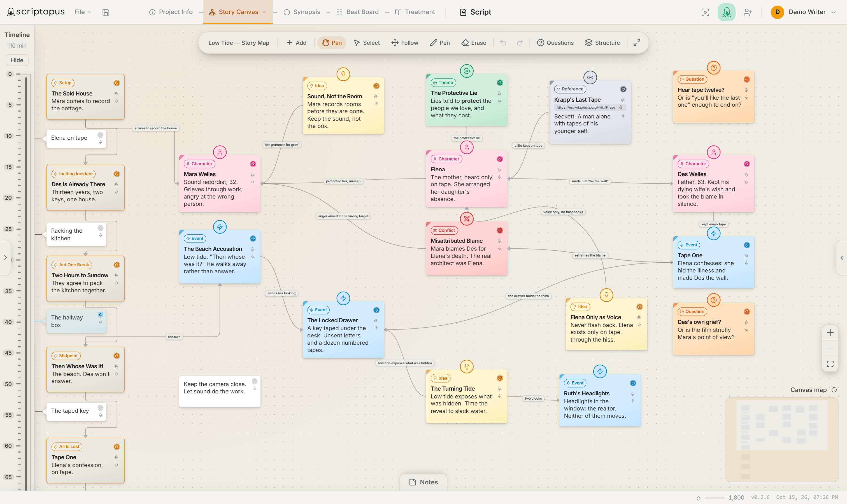Expand the left side panel chevron
The height and width of the screenshot is (504, 847).
click(5, 257)
